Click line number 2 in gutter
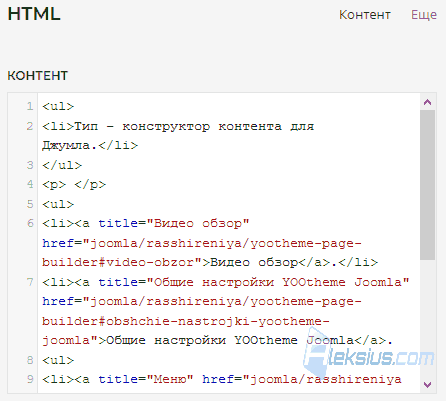Viewport: 446px width, 401px height. (30, 126)
